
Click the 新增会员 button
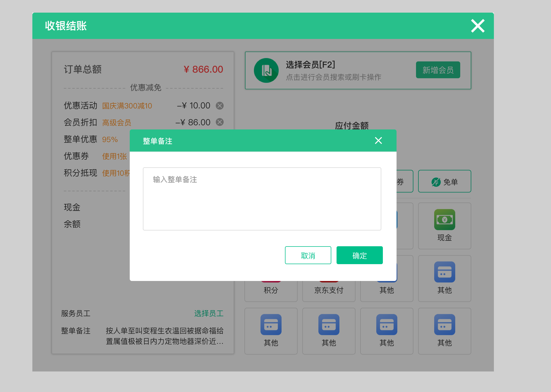[438, 70]
